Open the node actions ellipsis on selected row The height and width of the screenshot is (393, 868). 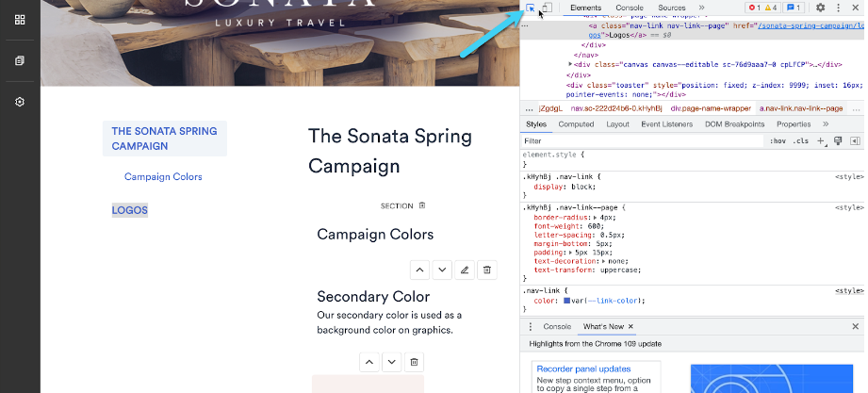pyautogui.click(x=525, y=26)
